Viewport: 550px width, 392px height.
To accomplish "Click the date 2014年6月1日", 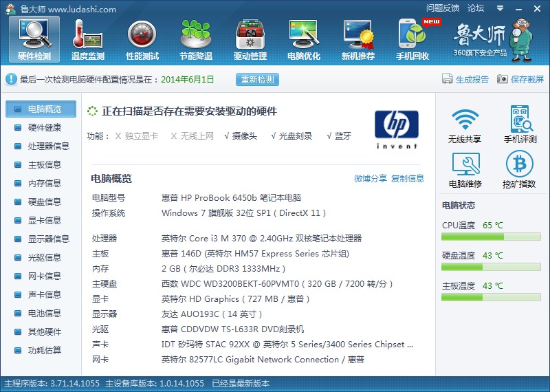I will pyautogui.click(x=188, y=79).
